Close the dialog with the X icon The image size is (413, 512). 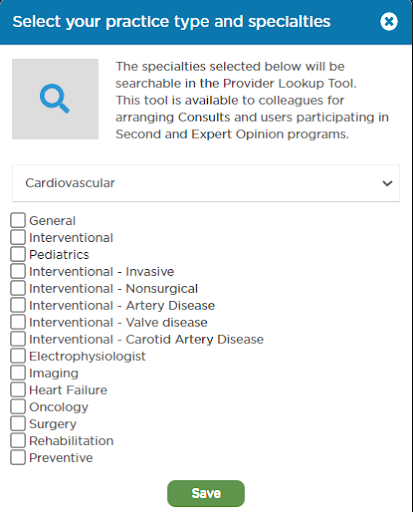pyautogui.click(x=389, y=22)
